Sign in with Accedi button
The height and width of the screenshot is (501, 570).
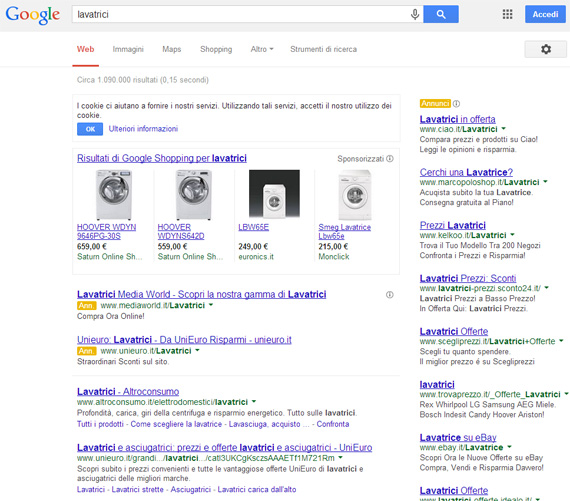(x=545, y=14)
